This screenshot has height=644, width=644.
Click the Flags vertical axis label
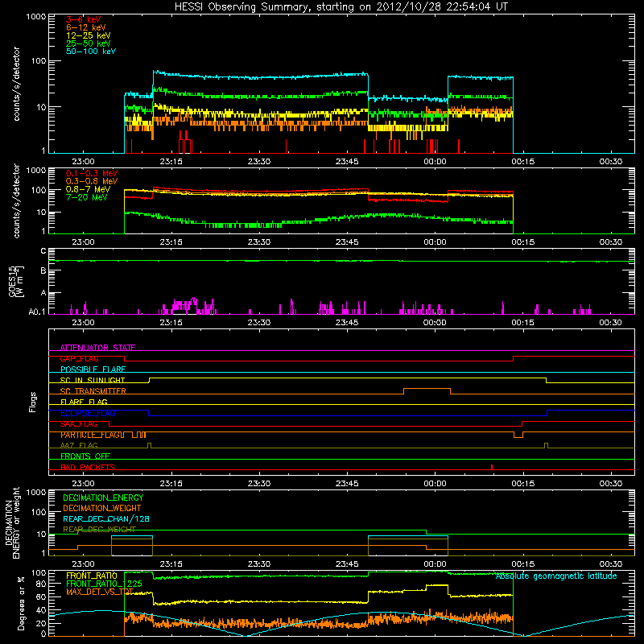pos(33,402)
